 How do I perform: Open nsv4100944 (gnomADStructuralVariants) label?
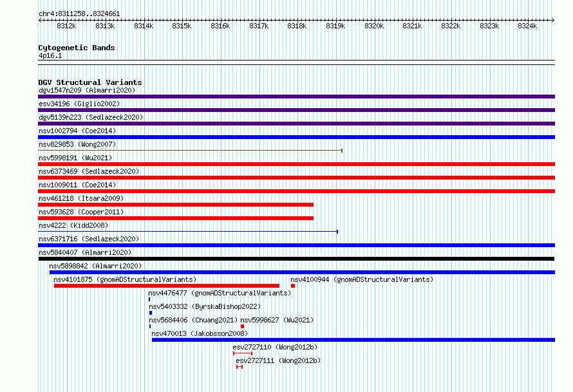click(362, 279)
